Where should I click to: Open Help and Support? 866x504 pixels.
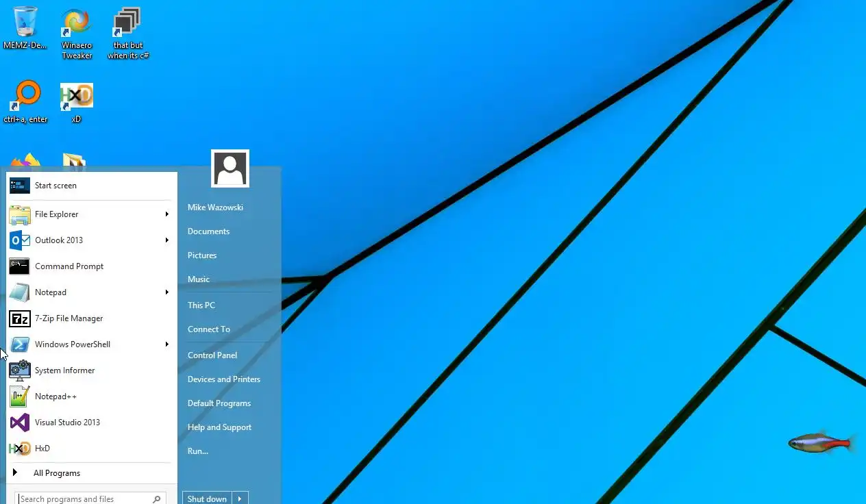click(x=219, y=427)
